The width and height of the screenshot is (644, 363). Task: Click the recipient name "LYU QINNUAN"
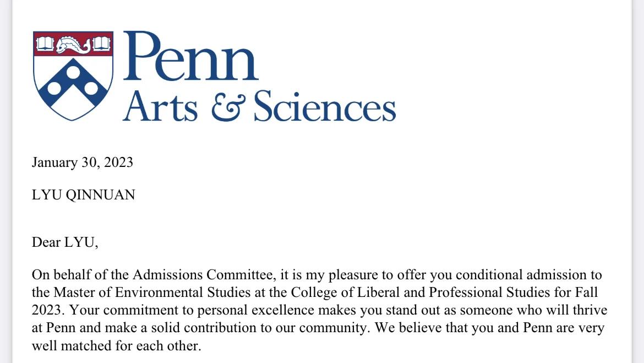[x=83, y=195]
